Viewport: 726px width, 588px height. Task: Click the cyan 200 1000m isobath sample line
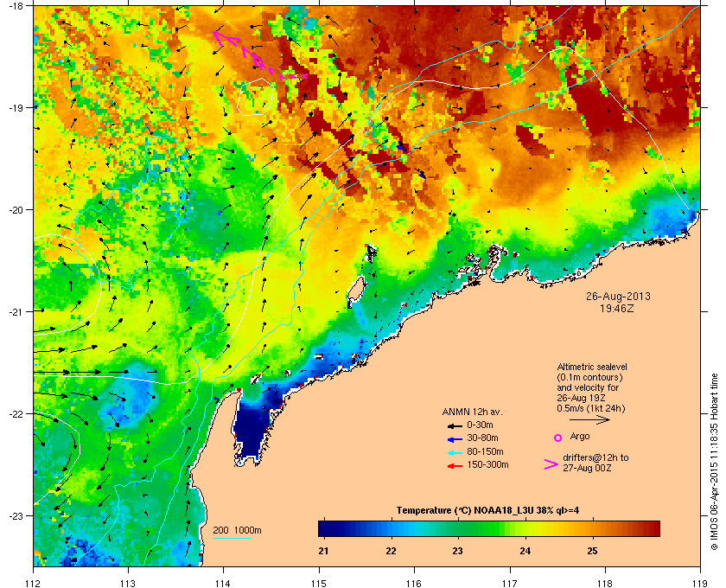click(232, 539)
